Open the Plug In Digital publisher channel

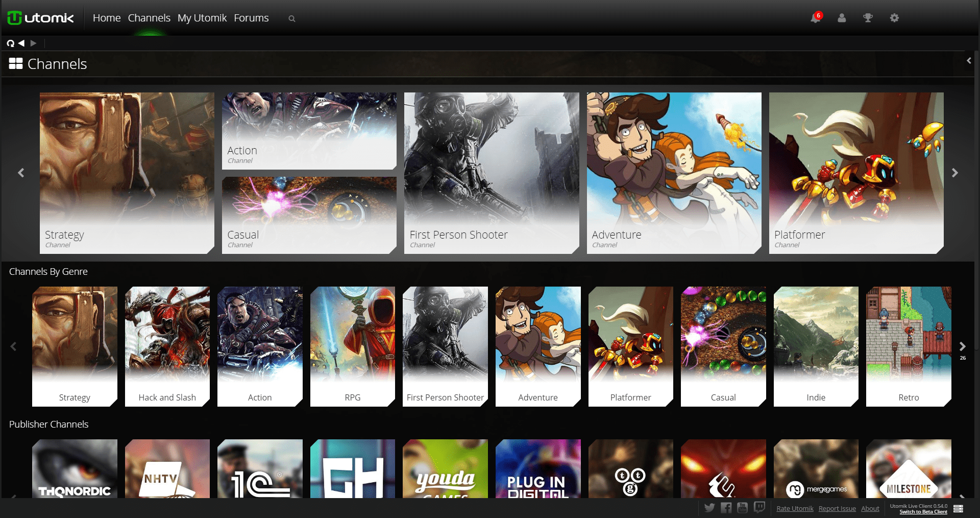point(538,468)
